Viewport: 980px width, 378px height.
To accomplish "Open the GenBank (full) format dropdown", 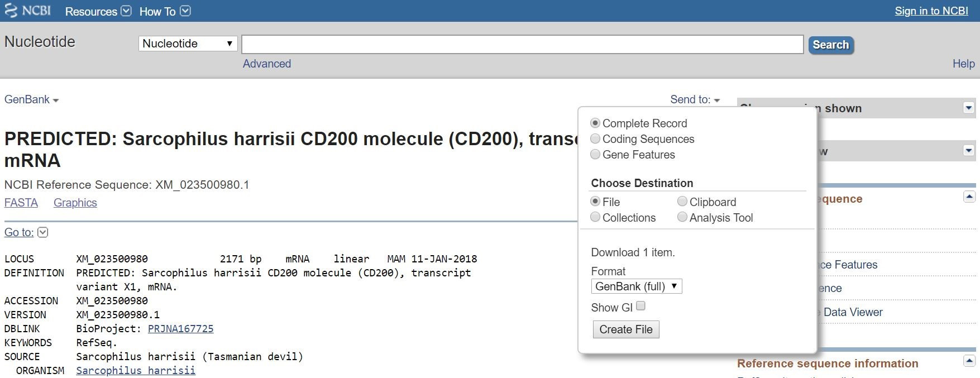I will [x=637, y=286].
